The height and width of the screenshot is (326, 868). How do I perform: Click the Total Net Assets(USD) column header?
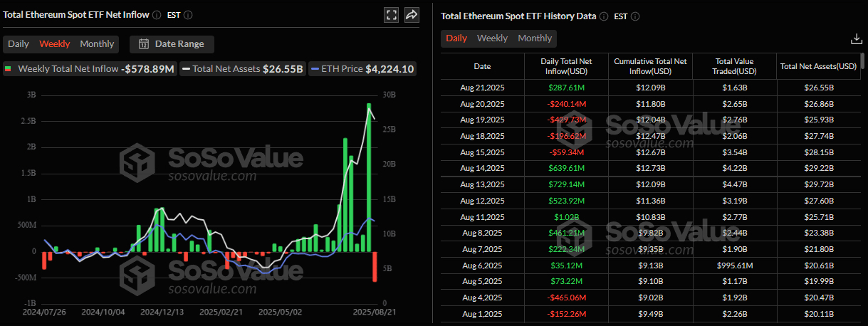pos(818,66)
